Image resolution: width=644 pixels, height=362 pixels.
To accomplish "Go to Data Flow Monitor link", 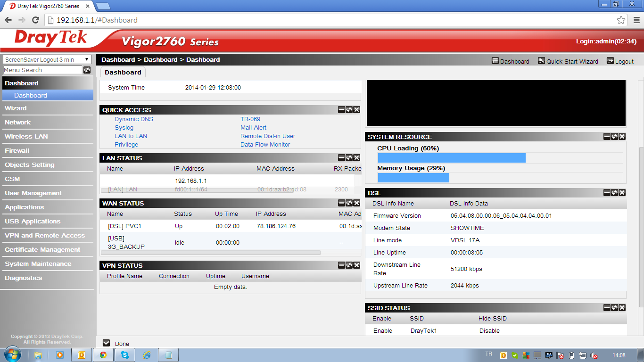I will 265,145.
